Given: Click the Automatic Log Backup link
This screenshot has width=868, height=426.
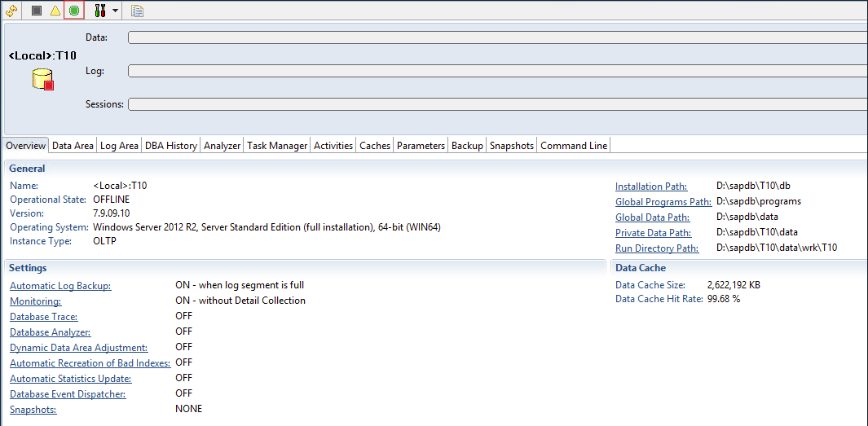Looking at the screenshot, I should (61, 286).
